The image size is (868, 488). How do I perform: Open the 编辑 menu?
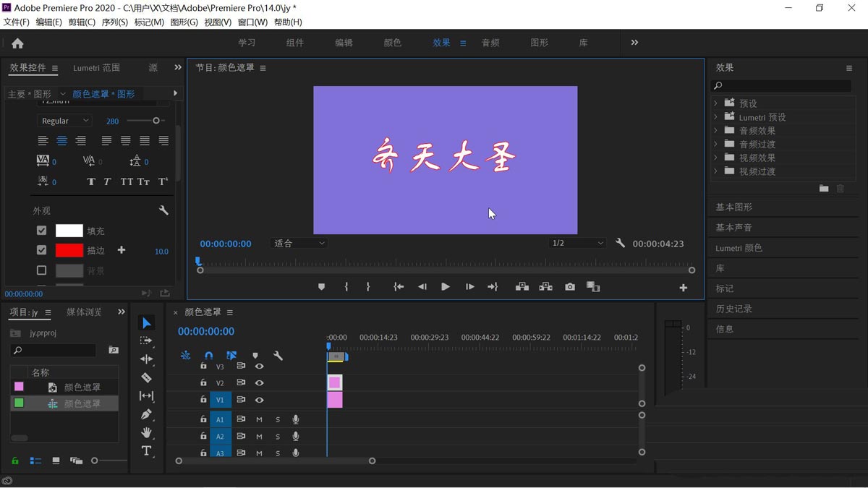tap(46, 22)
